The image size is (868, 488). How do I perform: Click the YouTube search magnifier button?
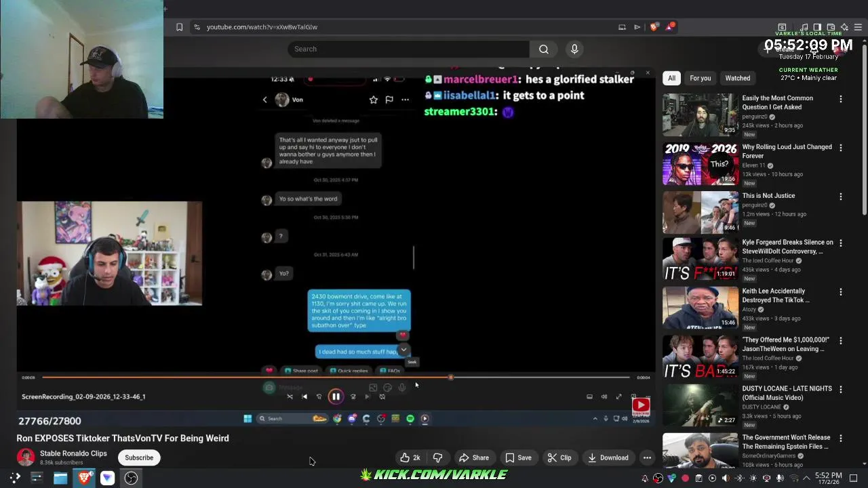pyautogui.click(x=544, y=49)
